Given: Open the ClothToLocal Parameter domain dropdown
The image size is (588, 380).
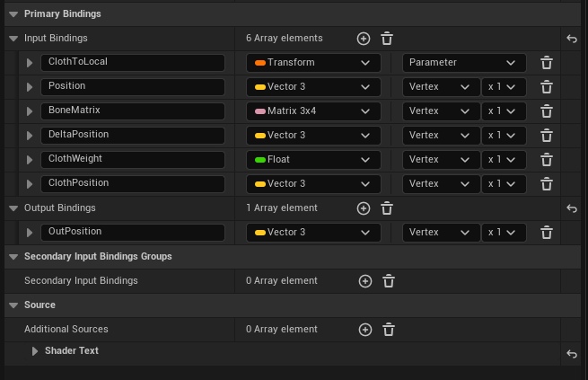Looking at the screenshot, I should 463,63.
